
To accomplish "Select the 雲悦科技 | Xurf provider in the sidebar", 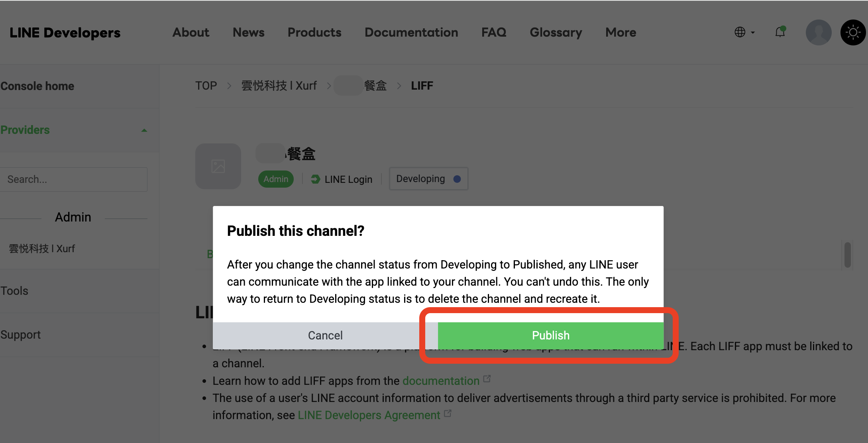I will pos(42,249).
